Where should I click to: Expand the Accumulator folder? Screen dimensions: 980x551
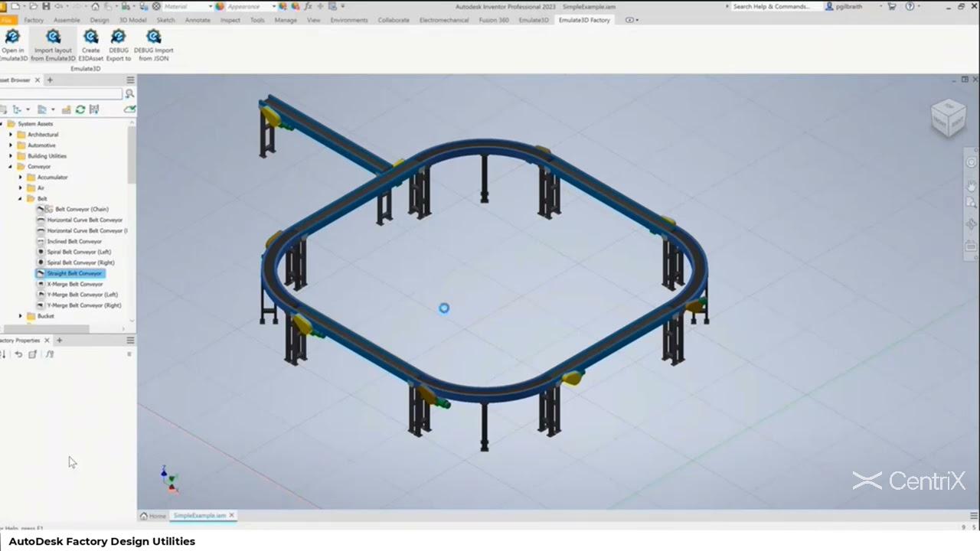[x=21, y=178]
